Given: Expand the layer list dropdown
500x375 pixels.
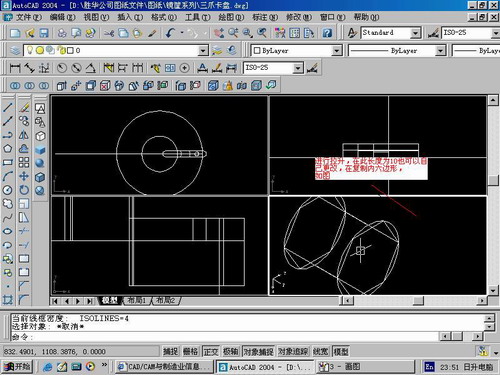Looking at the screenshot, I should pos(203,51).
